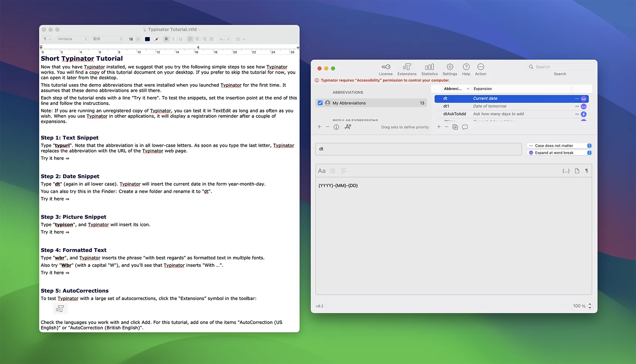Duplicate the selected abbreviation item
The width and height of the screenshot is (636, 364).
tap(455, 127)
